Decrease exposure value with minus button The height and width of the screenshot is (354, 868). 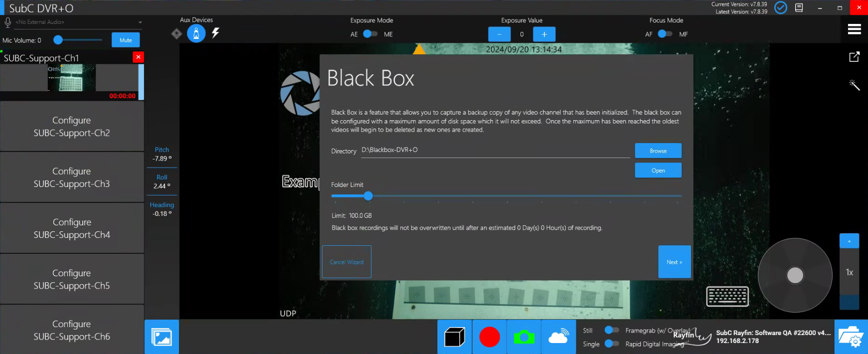[499, 34]
